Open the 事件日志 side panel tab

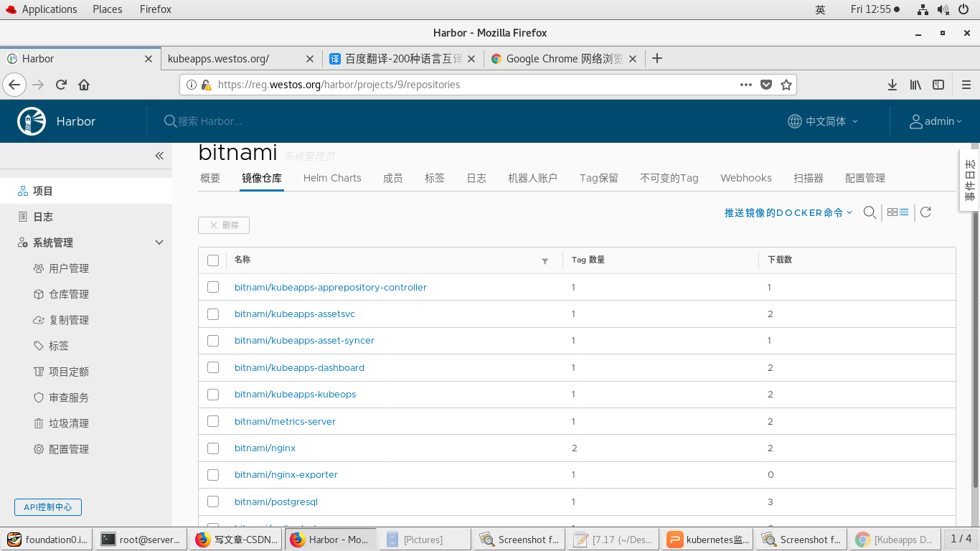969,180
